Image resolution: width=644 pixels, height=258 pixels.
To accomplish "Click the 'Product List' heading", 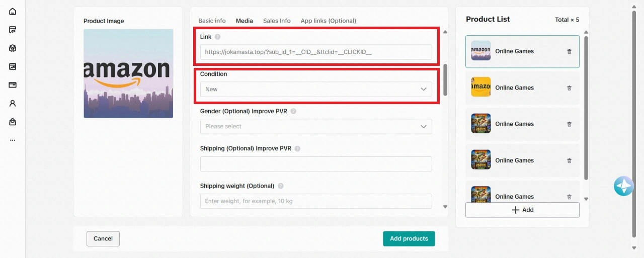I will [x=488, y=19].
